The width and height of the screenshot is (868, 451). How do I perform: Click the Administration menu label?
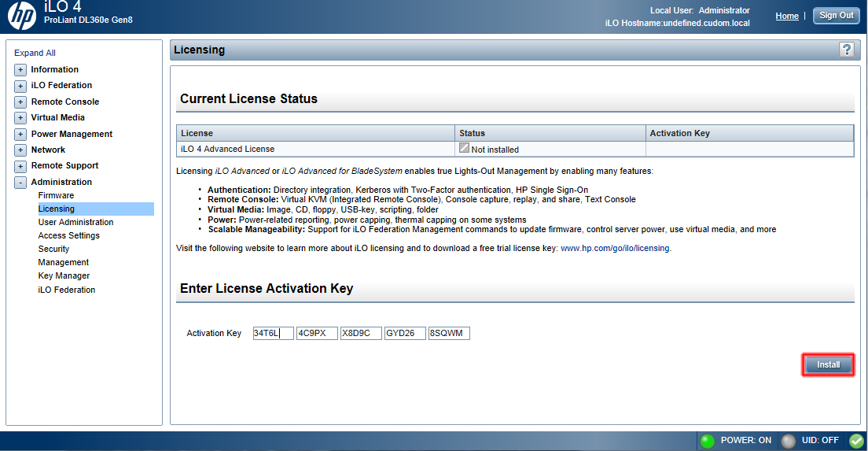click(61, 182)
